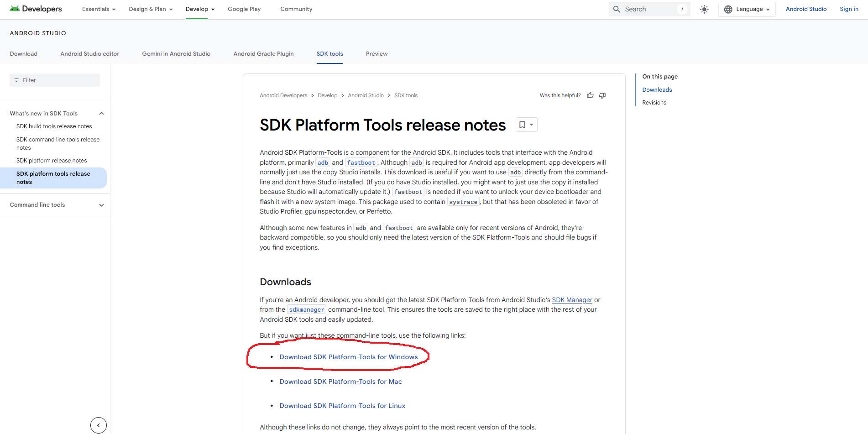
Task: Switch to Android Gradle Plugin tab
Action: (263, 54)
